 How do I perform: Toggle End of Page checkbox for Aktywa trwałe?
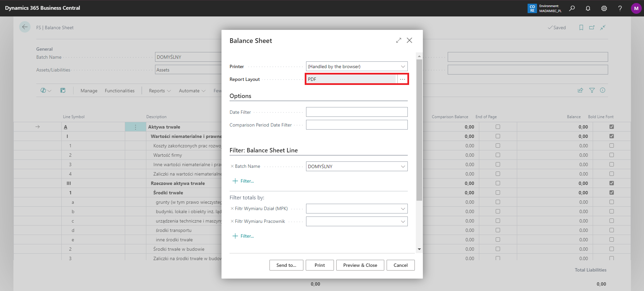[x=498, y=127]
